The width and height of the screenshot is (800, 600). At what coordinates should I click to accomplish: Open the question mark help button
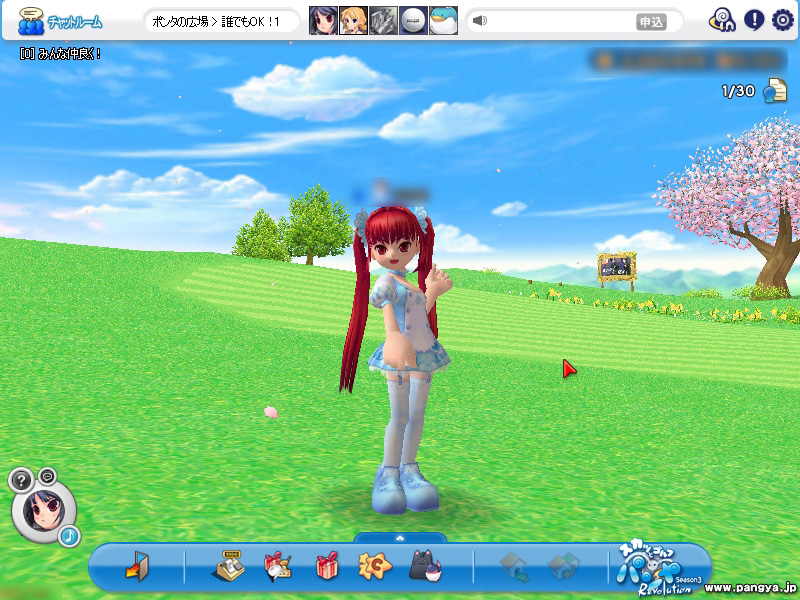(x=22, y=481)
